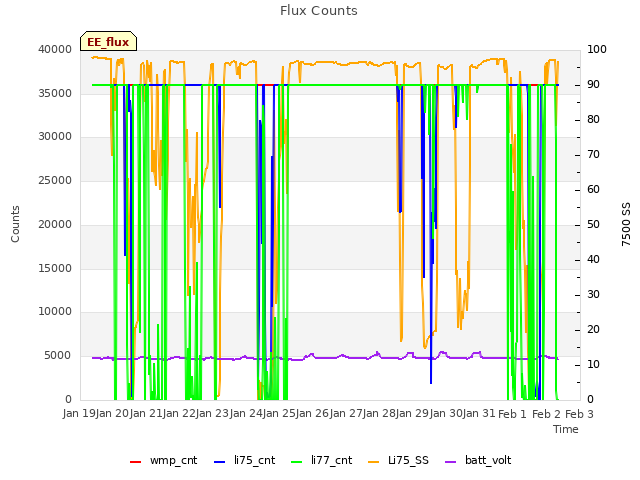Click the 7500 SS right axis label
This screenshot has width=640, height=480.
point(626,224)
